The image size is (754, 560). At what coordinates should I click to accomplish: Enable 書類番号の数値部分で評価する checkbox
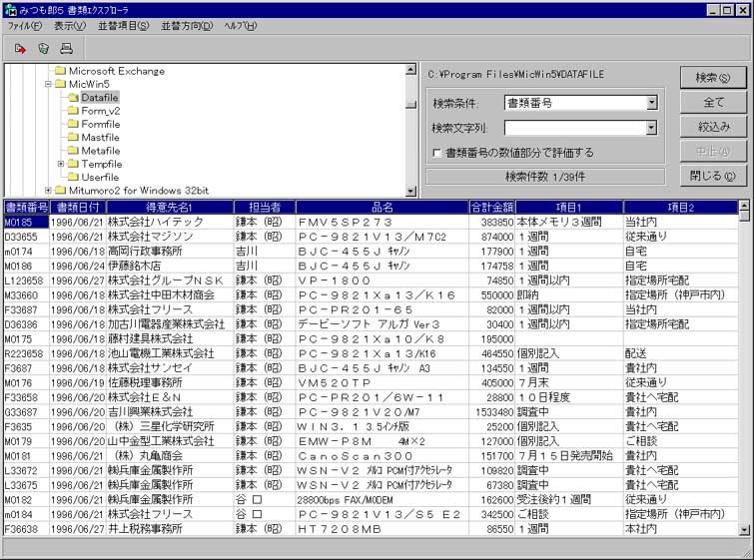(437, 153)
